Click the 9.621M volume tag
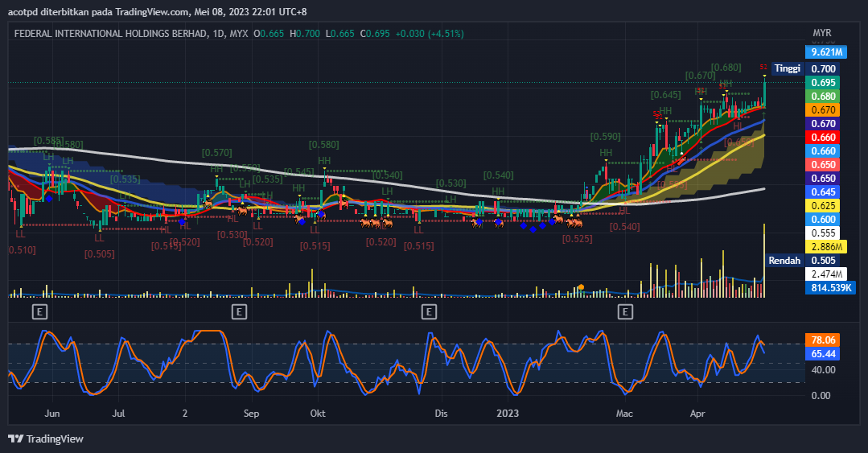The image size is (868, 453). click(x=826, y=52)
